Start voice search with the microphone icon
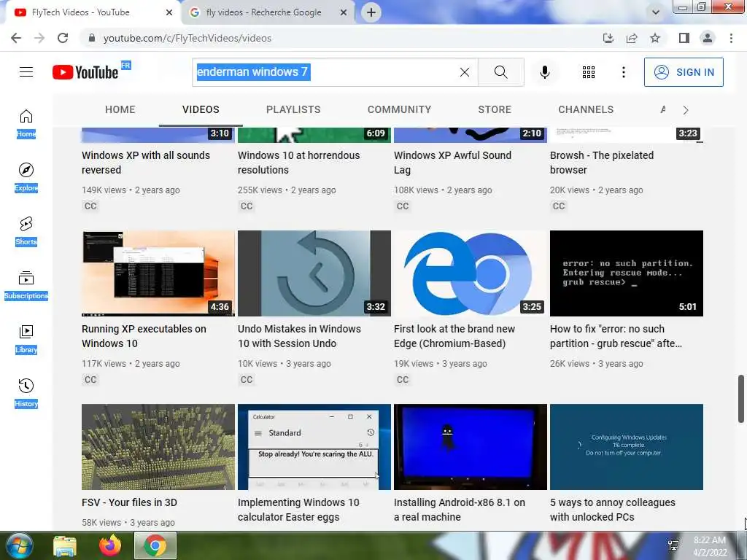Viewport: 747px width, 560px height. tap(545, 72)
